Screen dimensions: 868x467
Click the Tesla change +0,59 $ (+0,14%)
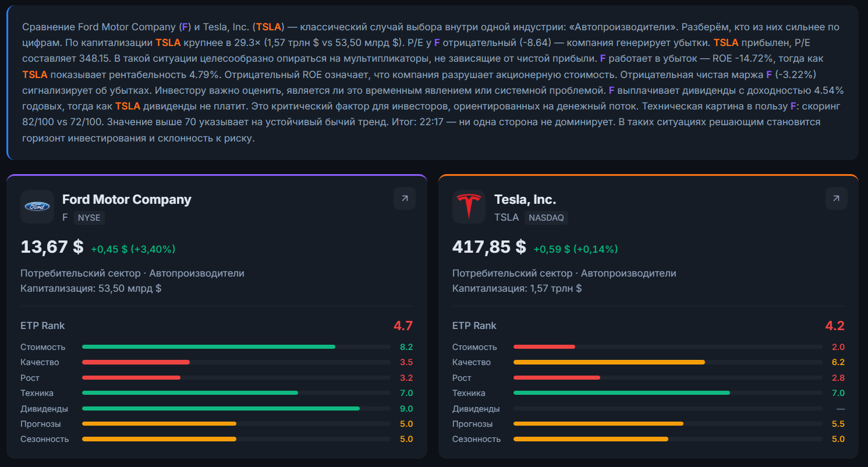tap(576, 249)
